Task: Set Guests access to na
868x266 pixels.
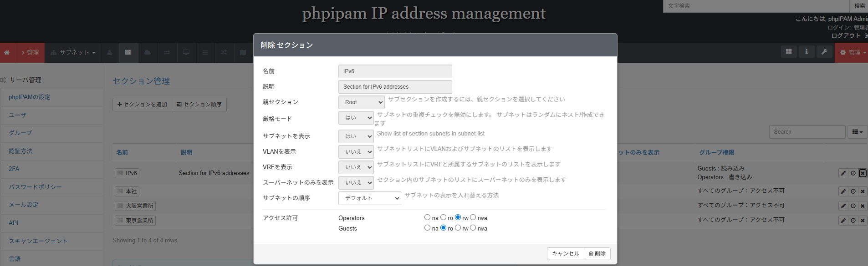Action: 427,228
